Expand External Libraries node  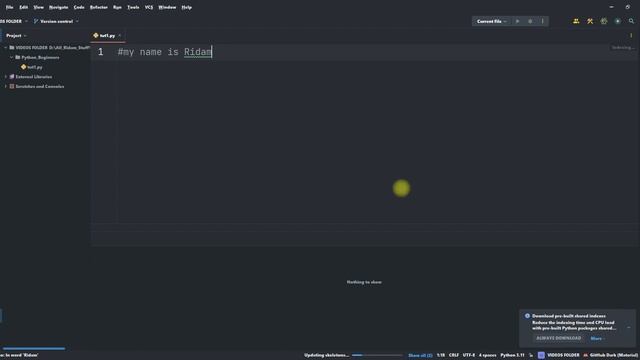(6, 77)
